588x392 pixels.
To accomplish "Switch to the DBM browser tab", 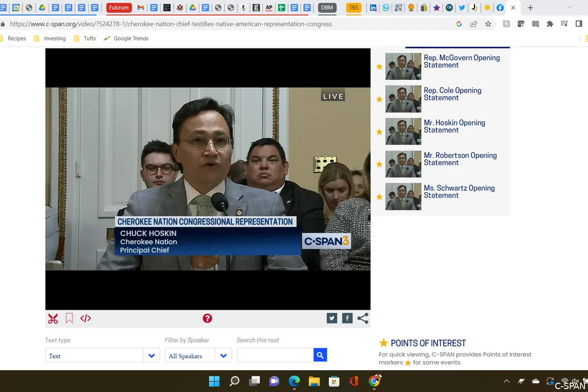I will click(327, 7).
